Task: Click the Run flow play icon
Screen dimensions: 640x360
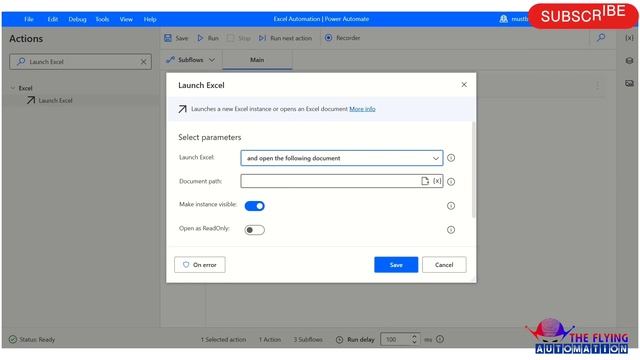Action: [200, 38]
